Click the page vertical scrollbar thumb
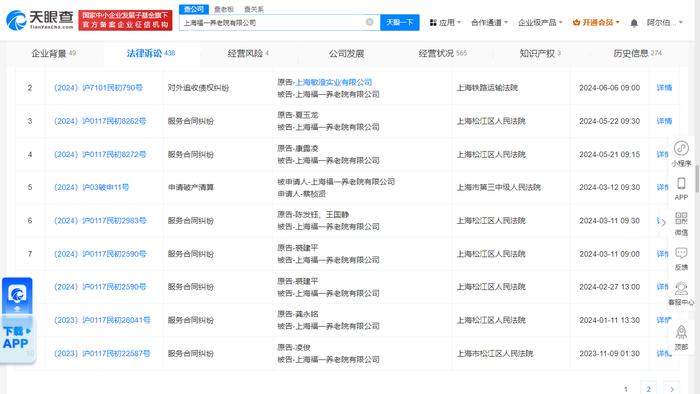Viewport: 700px width, 394px height. point(697,178)
